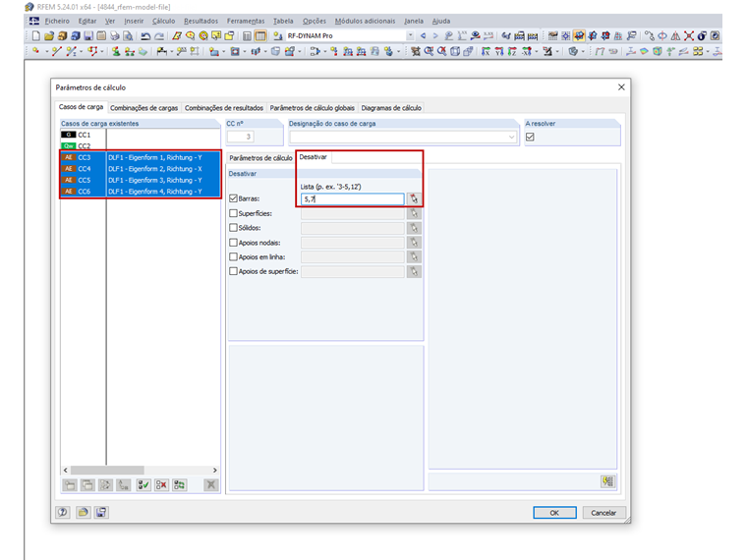Viewport: 747px width, 560px height.
Task: Enable the Apoios de superfície checkbox
Action: point(234,271)
